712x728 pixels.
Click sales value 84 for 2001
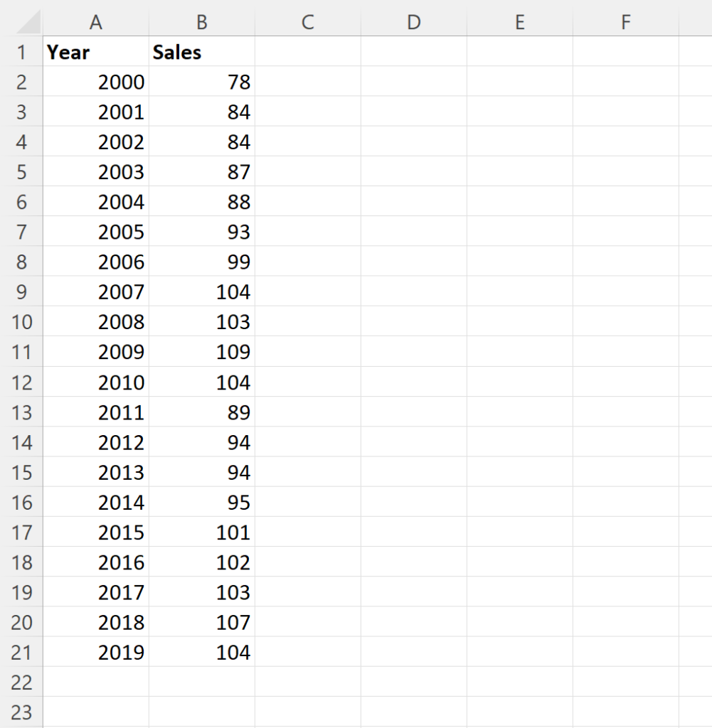pos(201,112)
